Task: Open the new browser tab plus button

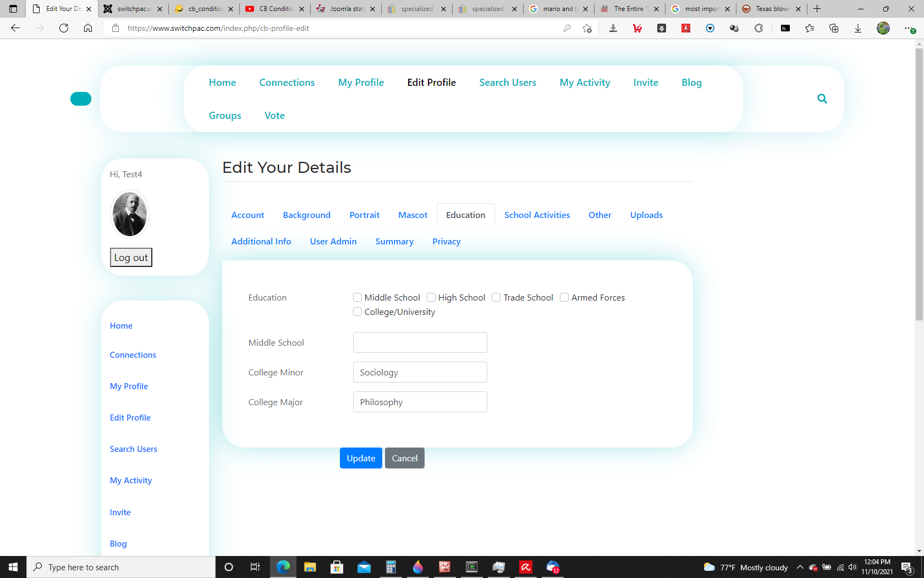Action: click(x=817, y=9)
